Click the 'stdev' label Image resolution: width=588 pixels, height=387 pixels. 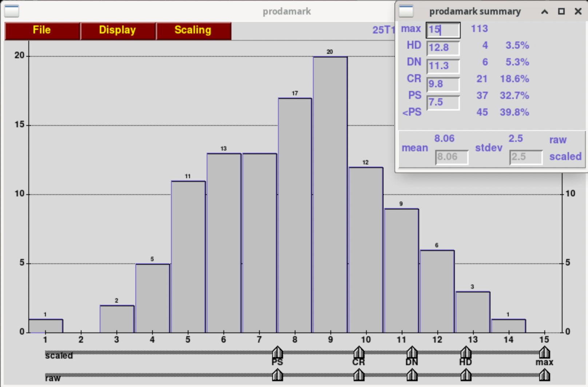point(489,148)
